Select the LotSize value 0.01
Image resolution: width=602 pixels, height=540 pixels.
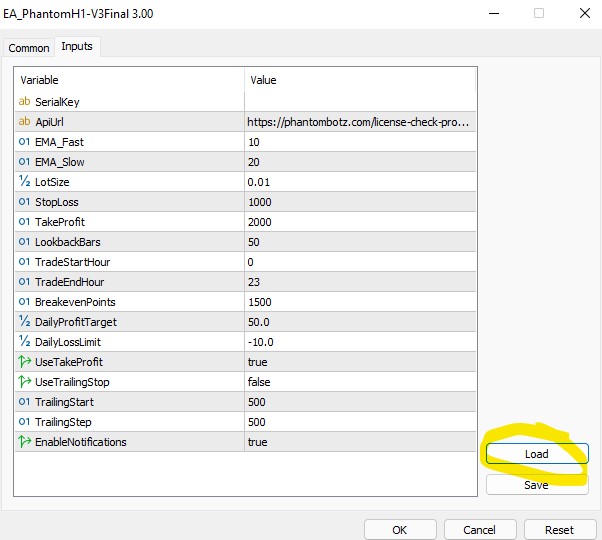(x=360, y=182)
